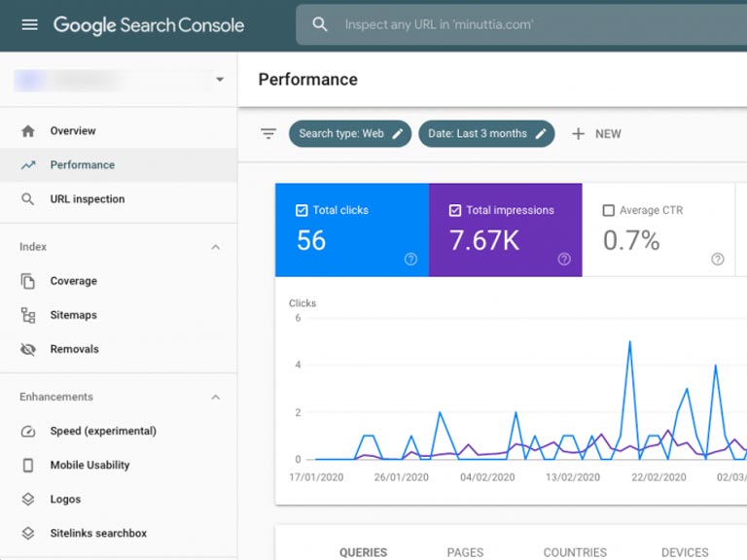Click the Removals crossed-eye icon
Screen dimensions: 747x560
click(x=28, y=349)
